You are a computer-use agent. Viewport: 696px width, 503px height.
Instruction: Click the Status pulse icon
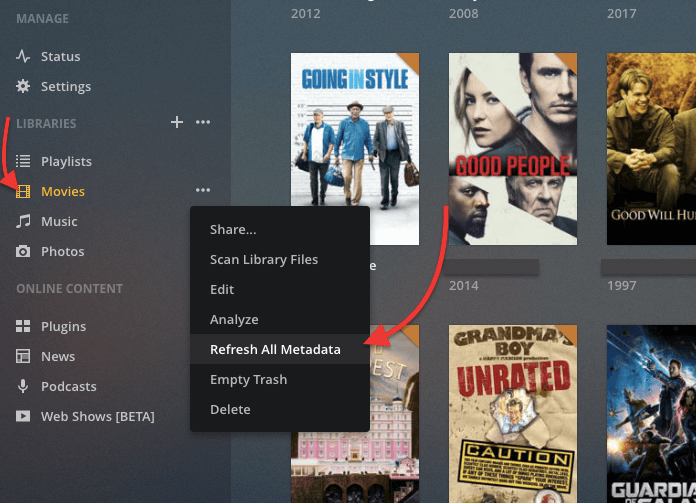23,56
